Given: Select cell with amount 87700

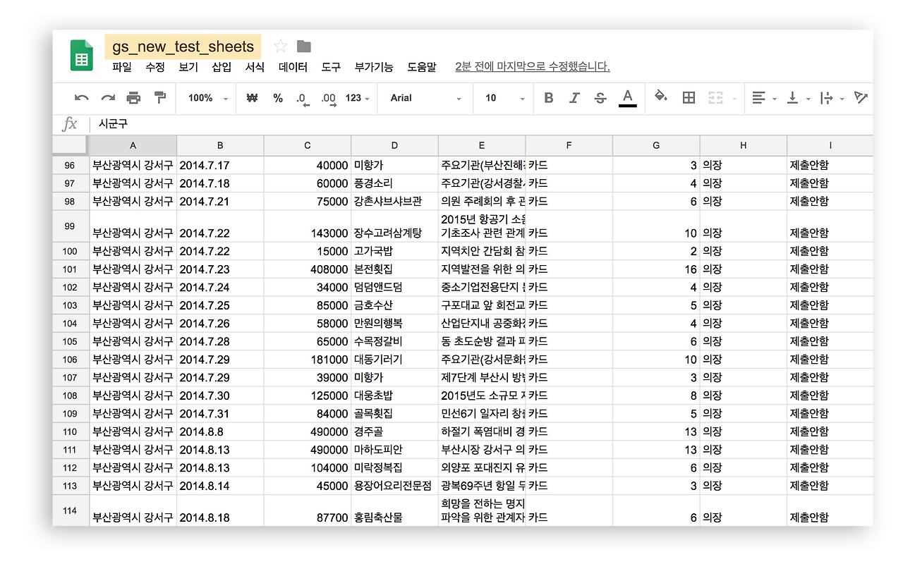Looking at the screenshot, I should pyautogui.click(x=308, y=510).
